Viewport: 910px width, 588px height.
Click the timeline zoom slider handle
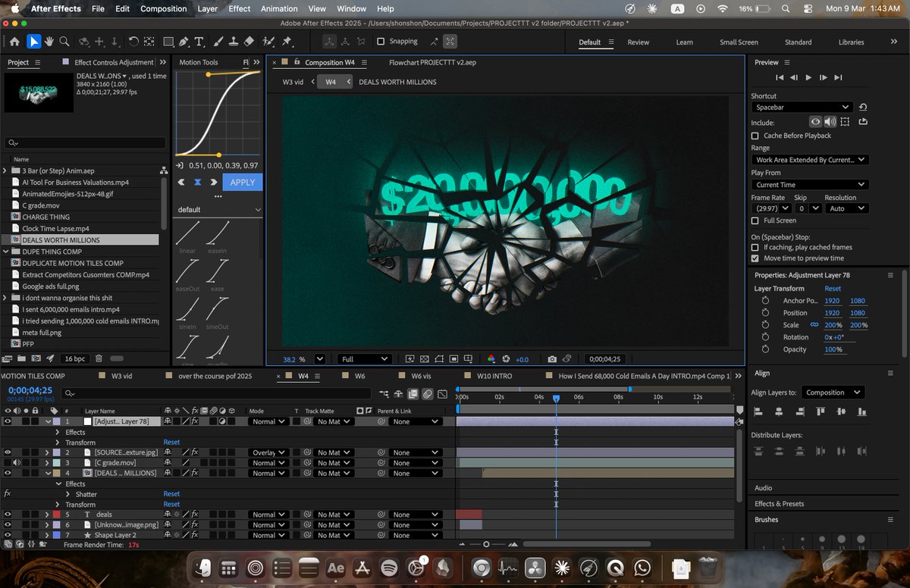point(486,544)
